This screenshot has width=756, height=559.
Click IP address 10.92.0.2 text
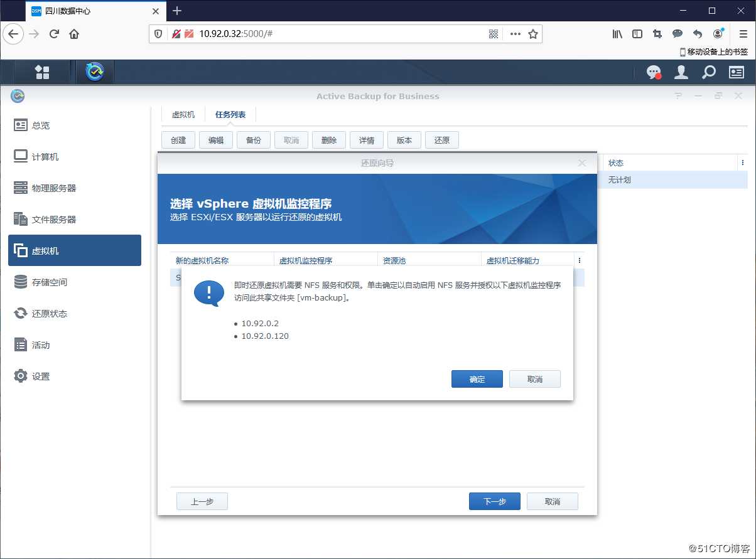click(x=260, y=324)
